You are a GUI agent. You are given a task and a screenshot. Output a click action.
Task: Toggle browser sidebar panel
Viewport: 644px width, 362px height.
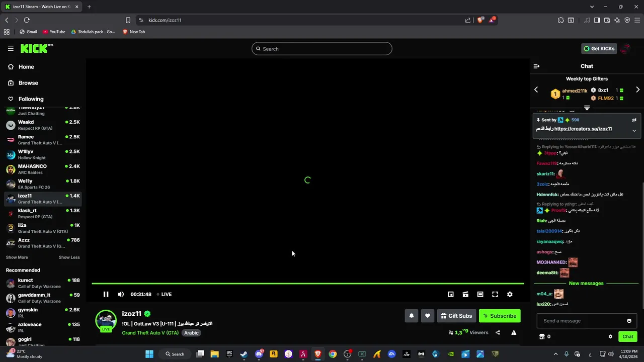(597, 20)
